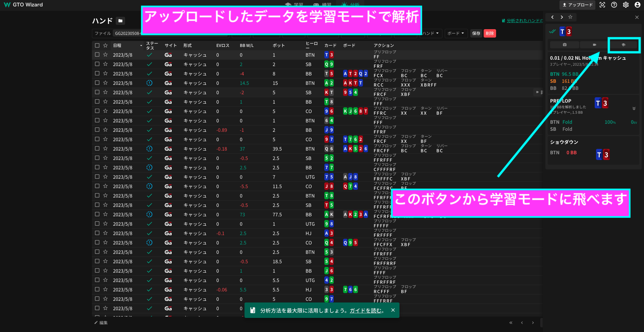Go to previous page of hands list
Image resolution: width=644 pixels, height=332 pixels.
[522, 323]
